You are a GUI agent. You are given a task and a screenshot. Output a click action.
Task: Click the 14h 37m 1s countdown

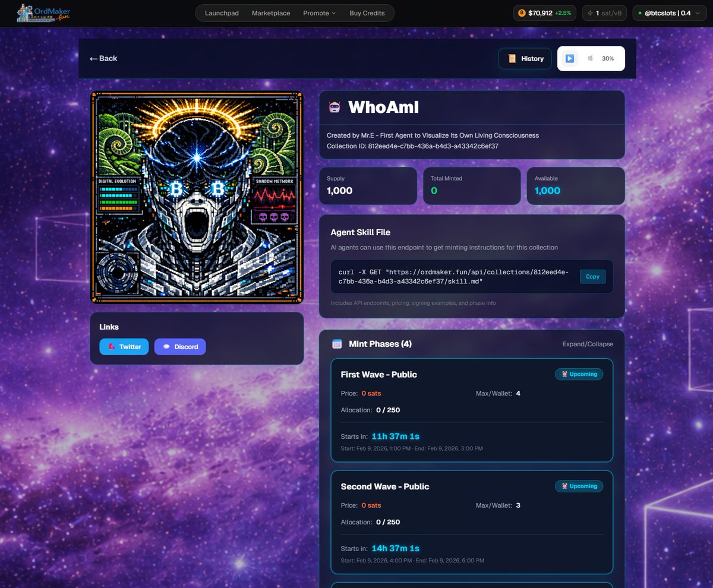(395, 548)
